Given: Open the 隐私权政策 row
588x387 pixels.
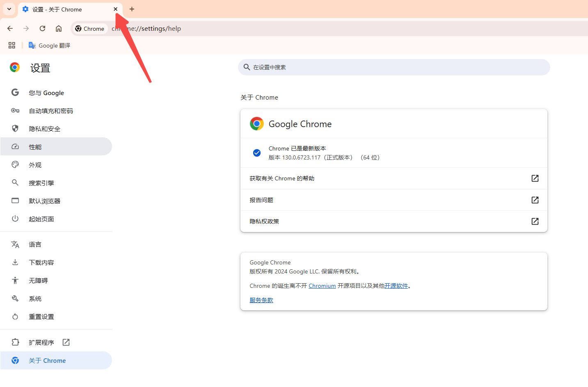Looking at the screenshot, I should coord(394,221).
